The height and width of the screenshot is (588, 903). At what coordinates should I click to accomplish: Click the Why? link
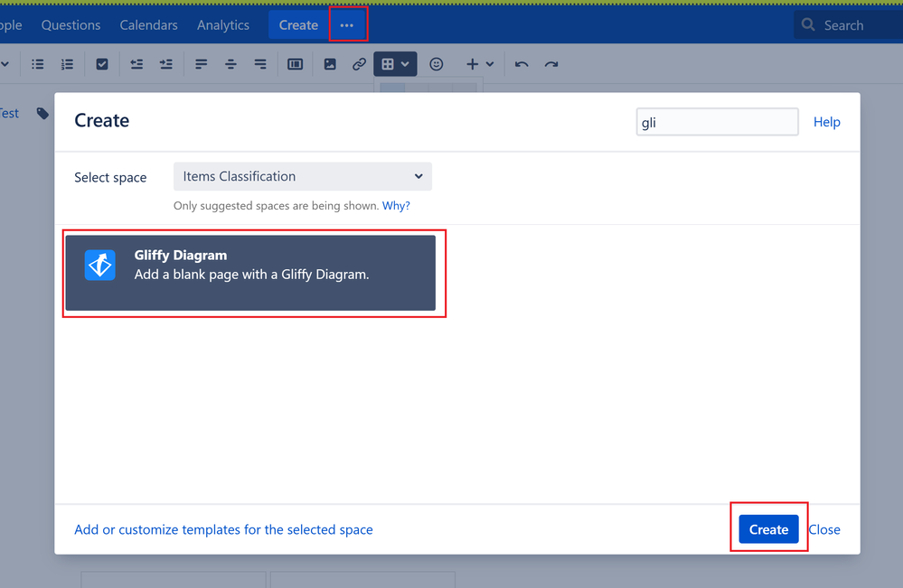pos(396,205)
